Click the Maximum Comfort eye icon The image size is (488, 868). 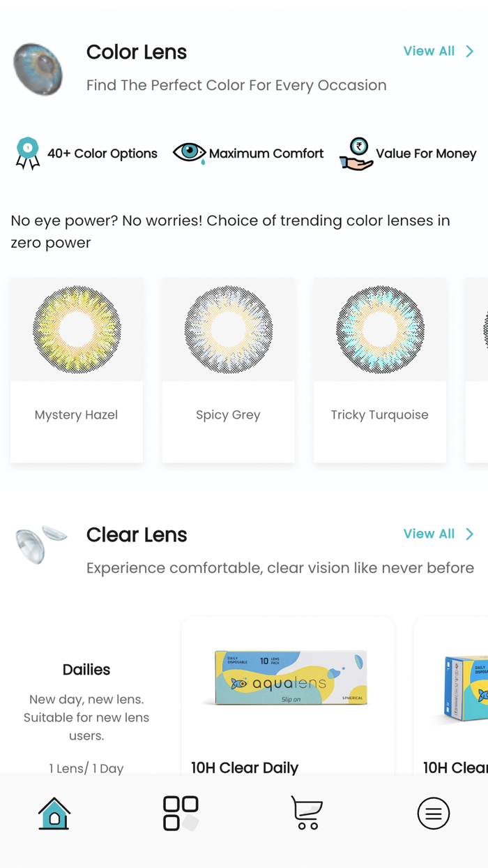(x=189, y=152)
